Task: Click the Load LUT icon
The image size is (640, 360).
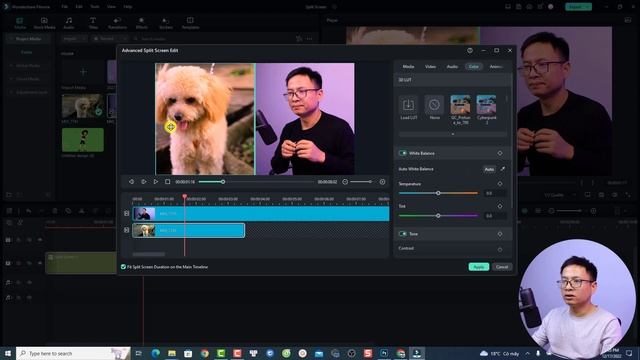Action: coord(408,105)
